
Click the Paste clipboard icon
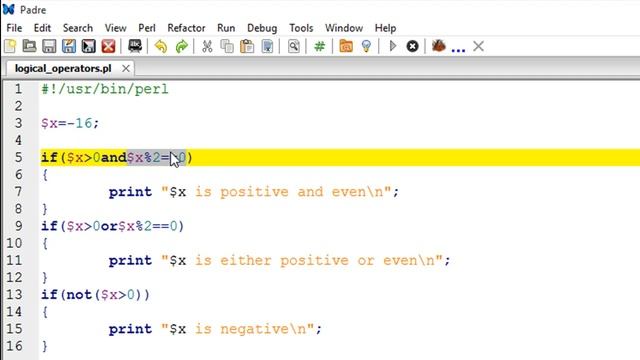[x=247, y=46]
